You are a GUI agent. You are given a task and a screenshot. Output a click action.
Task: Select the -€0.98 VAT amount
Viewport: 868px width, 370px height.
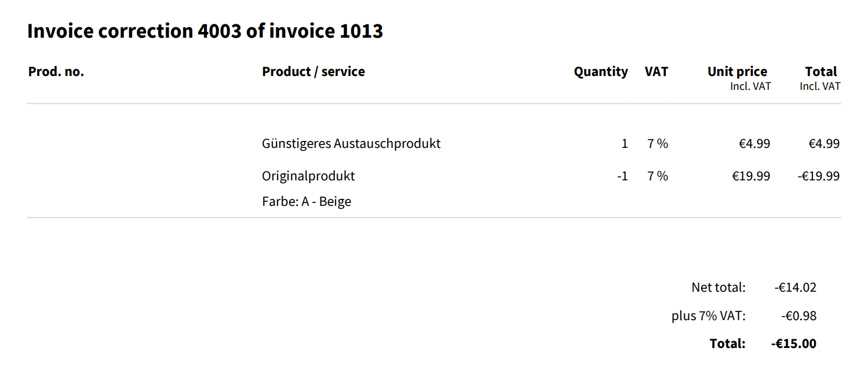click(798, 316)
